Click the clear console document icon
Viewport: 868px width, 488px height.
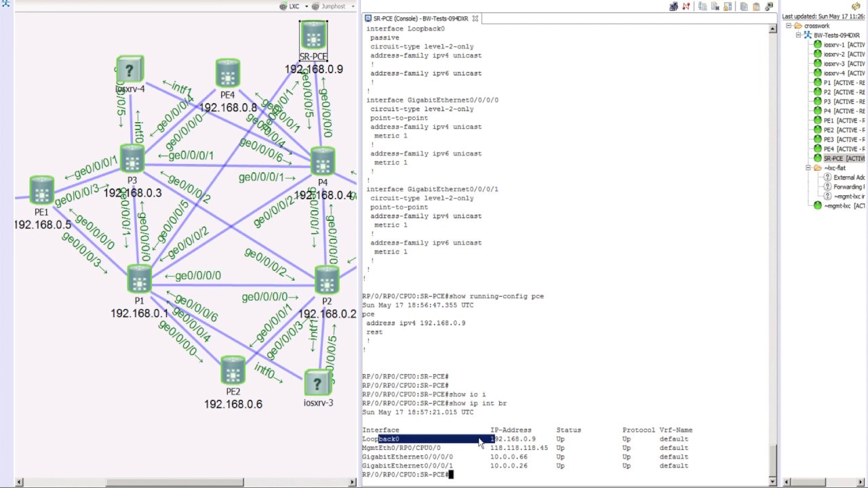(715, 7)
